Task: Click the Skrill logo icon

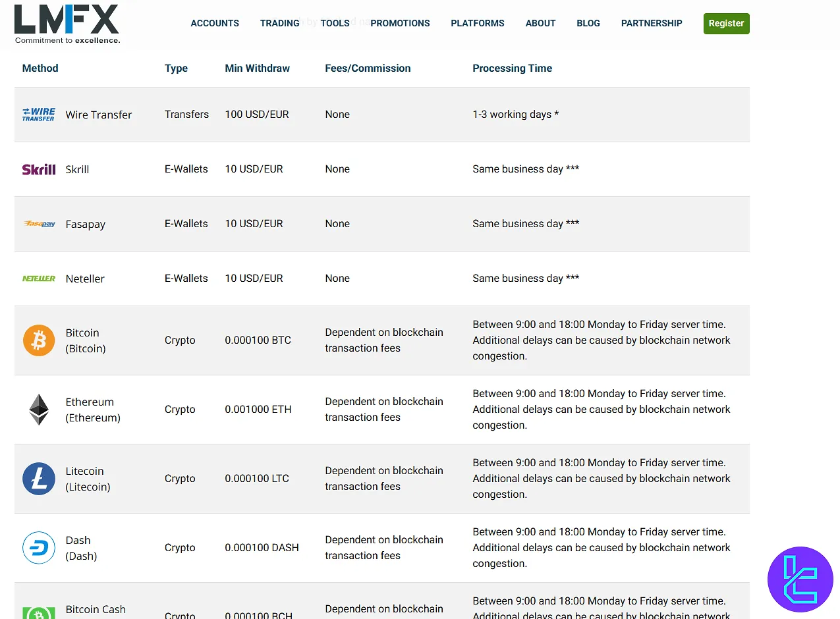Action: pyautogui.click(x=39, y=169)
